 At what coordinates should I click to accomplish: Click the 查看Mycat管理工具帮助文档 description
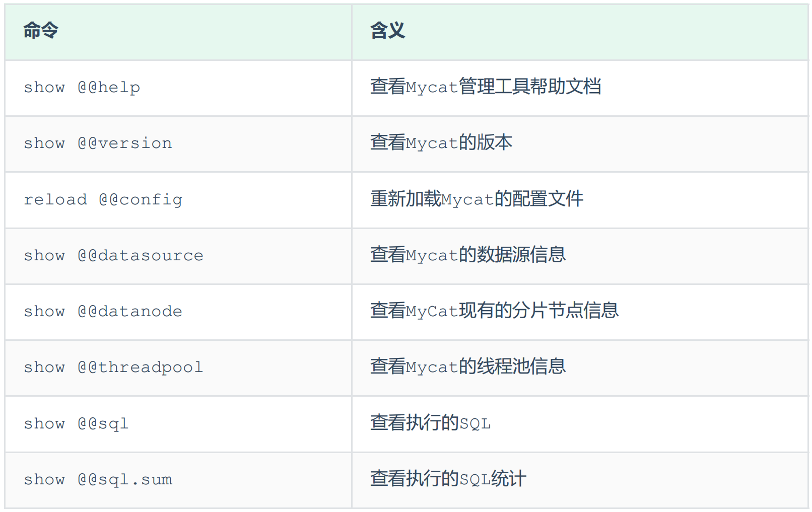pyautogui.click(x=486, y=87)
